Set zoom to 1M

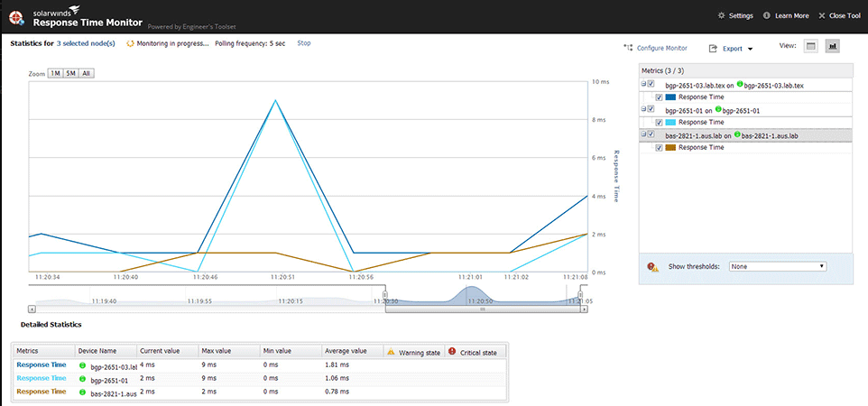55,73
